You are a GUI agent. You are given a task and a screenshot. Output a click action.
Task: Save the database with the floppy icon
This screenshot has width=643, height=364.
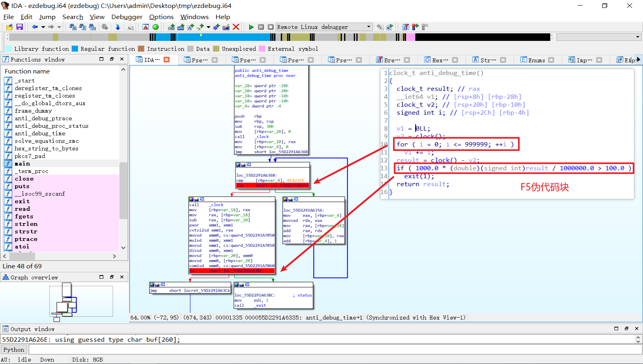point(19,27)
